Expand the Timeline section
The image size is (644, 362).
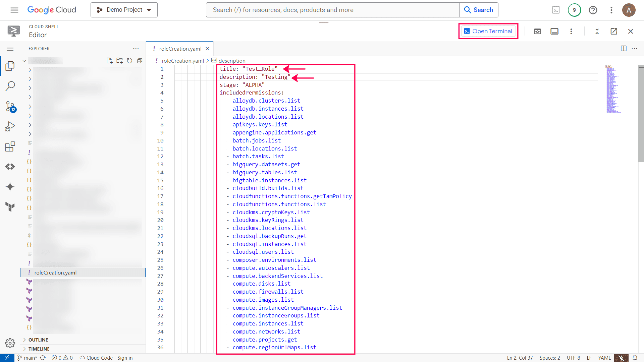point(39,349)
